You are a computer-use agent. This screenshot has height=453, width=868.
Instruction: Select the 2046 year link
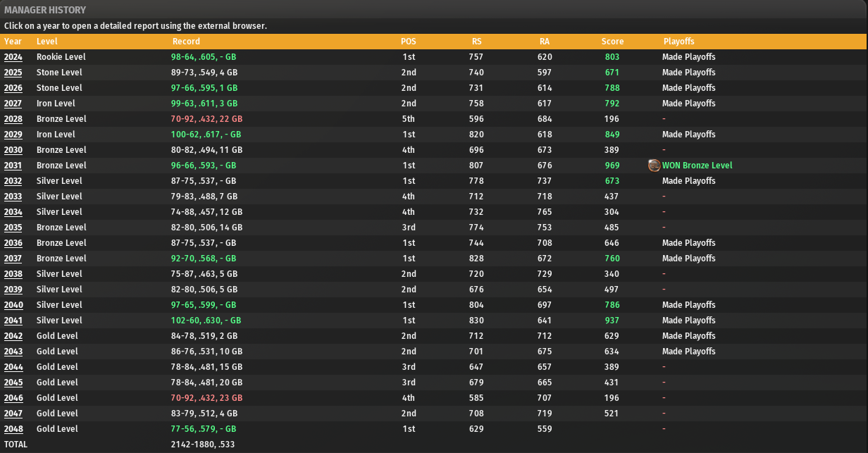[13, 398]
